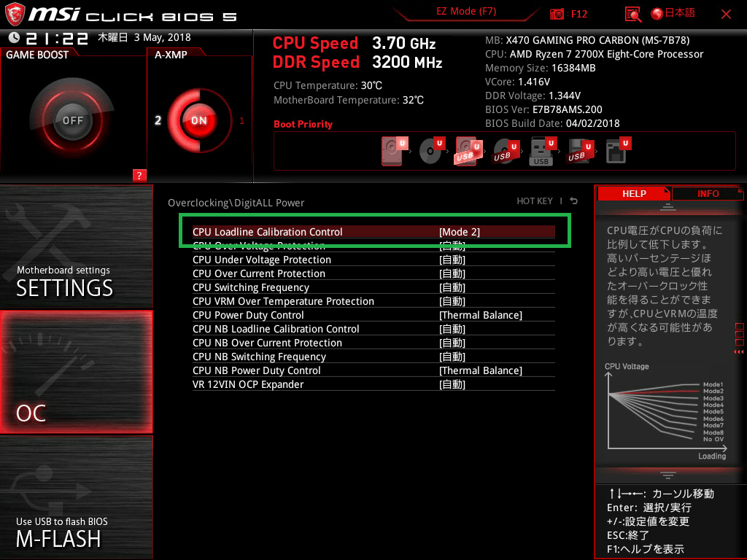Image resolution: width=747 pixels, height=560 pixels.
Task: Select the CD/DVD drive boot icon
Action: 432,151
